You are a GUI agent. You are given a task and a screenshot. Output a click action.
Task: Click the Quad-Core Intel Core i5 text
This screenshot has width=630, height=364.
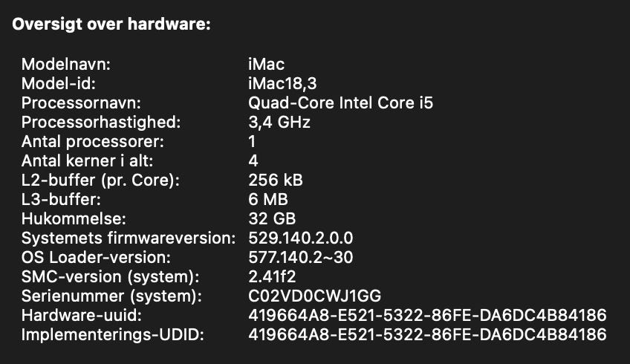[x=340, y=103]
